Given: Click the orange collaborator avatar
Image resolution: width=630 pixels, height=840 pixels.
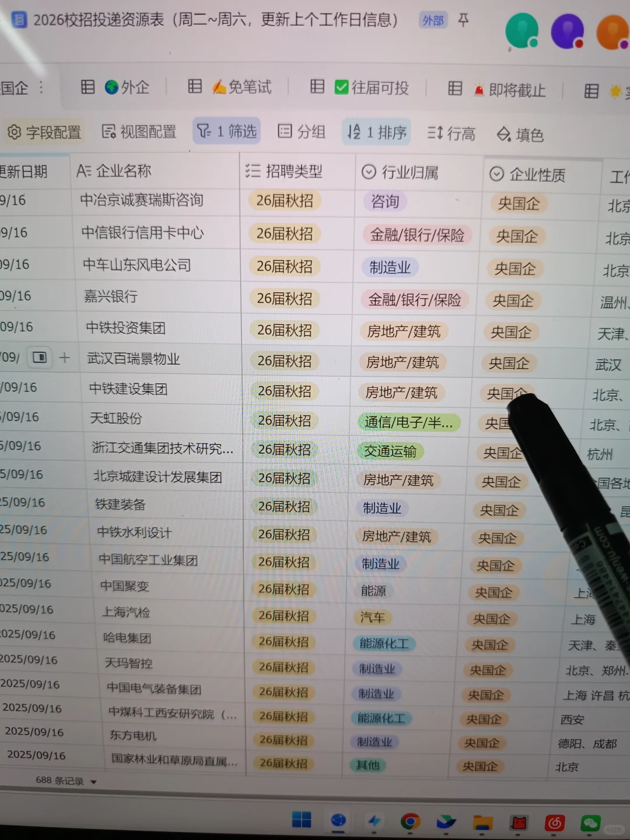Looking at the screenshot, I should tap(613, 32).
